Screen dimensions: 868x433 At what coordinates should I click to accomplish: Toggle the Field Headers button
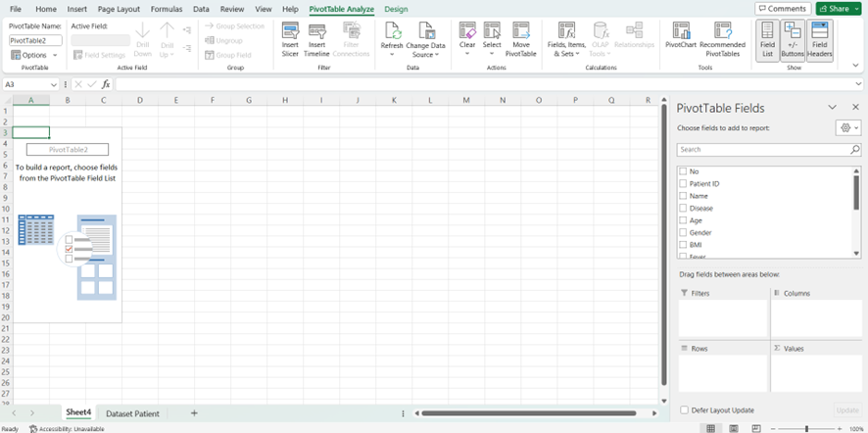(819, 40)
